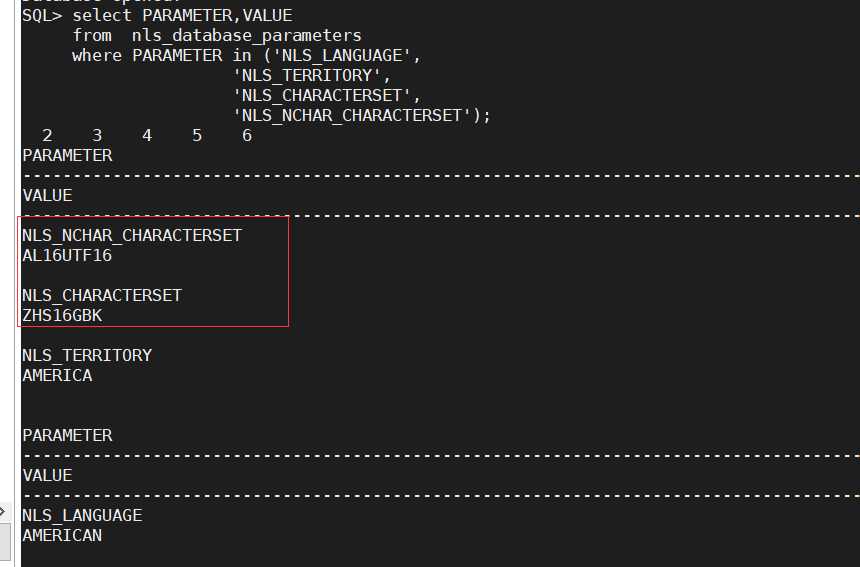This screenshot has width=860, height=567.
Task: Click the NLS_NCHAR_CHARACTERSET result row
Action: tap(132, 235)
